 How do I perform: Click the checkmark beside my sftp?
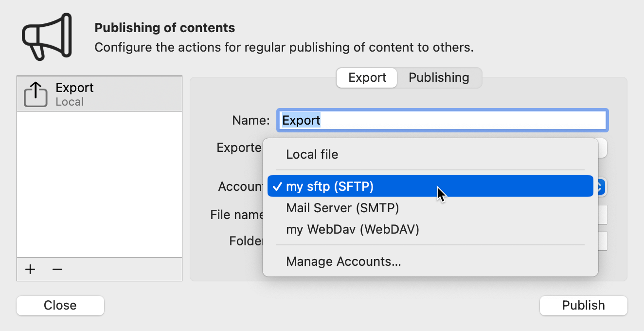(x=277, y=186)
